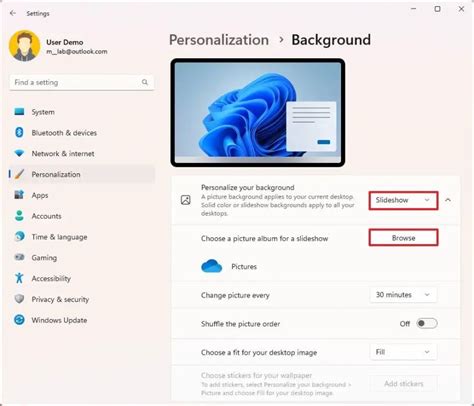Viewport: 474px width, 406px height.
Task: Click the search magnifier icon
Action: tap(145, 82)
